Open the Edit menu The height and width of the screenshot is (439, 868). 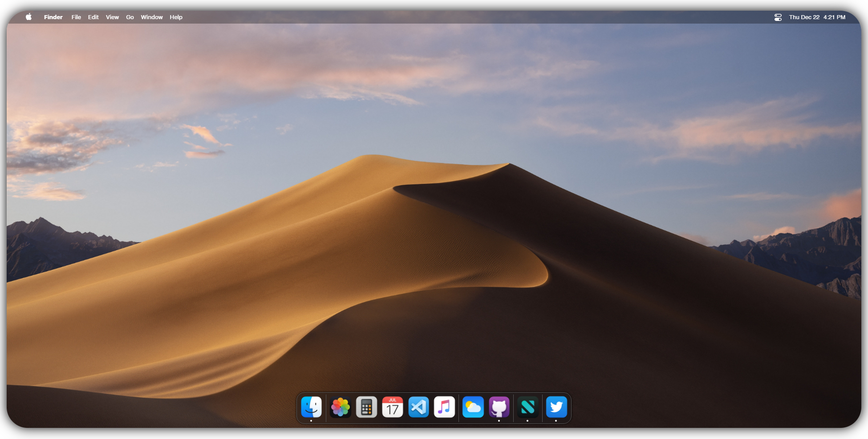(93, 17)
